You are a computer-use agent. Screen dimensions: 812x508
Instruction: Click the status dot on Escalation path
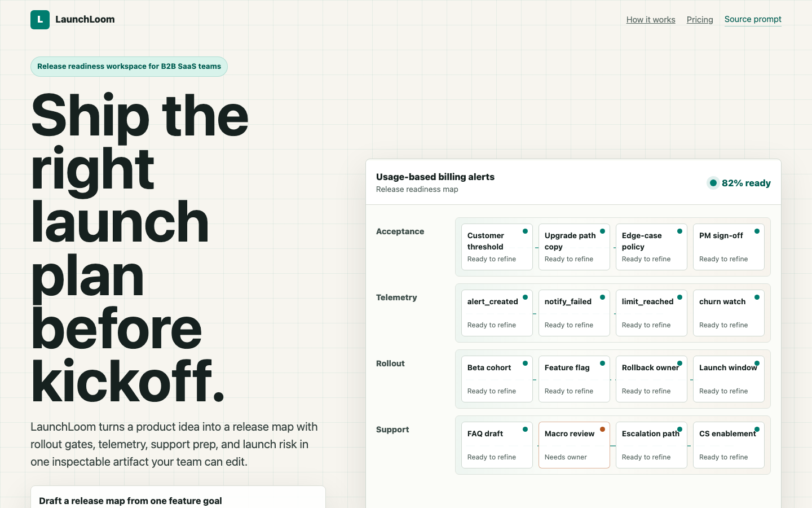[x=679, y=430]
